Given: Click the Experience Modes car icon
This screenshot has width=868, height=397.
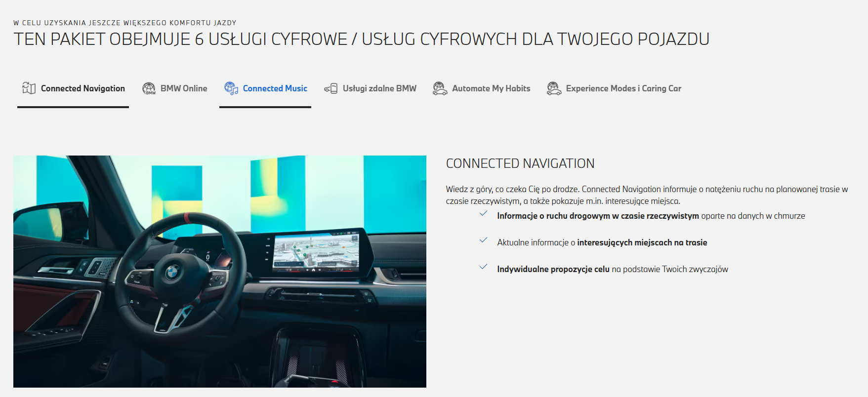Looking at the screenshot, I should pyautogui.click(x=554, y=88).
